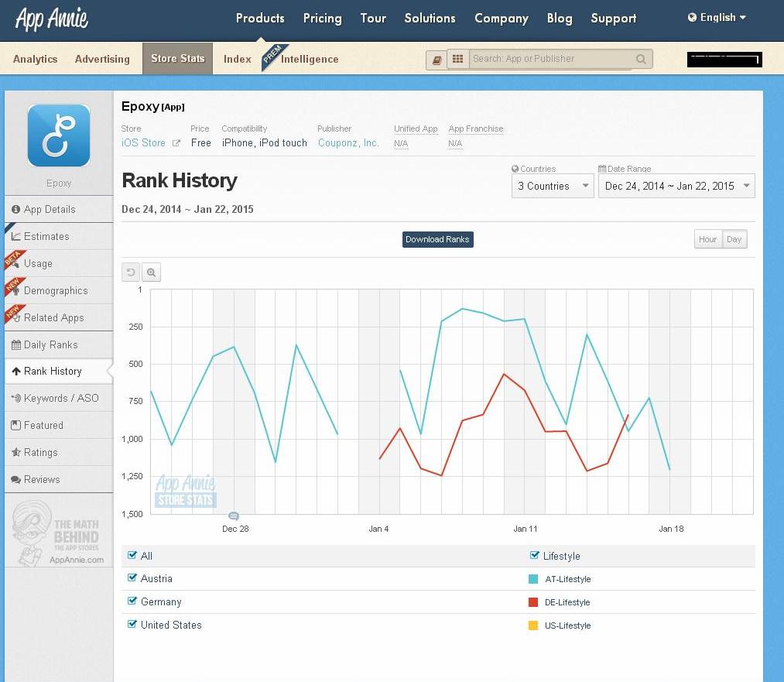784x682 pixels.
Task: Open Estimates in sidebar
Action: click(x=59, y=237)
